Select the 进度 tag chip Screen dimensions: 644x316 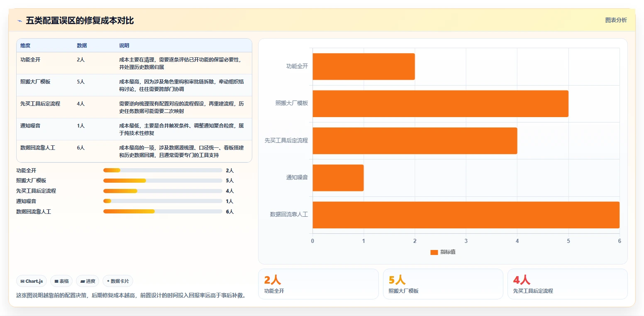(88, 281)
